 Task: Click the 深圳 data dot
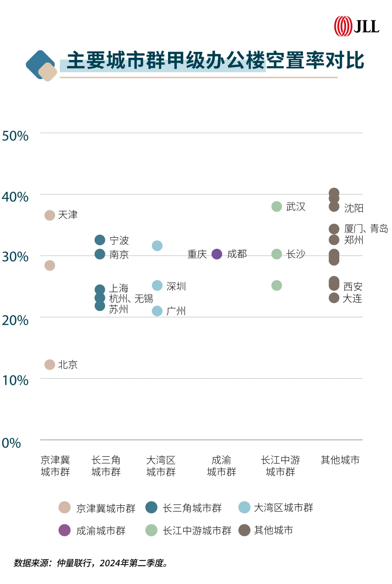pos(157,286)
